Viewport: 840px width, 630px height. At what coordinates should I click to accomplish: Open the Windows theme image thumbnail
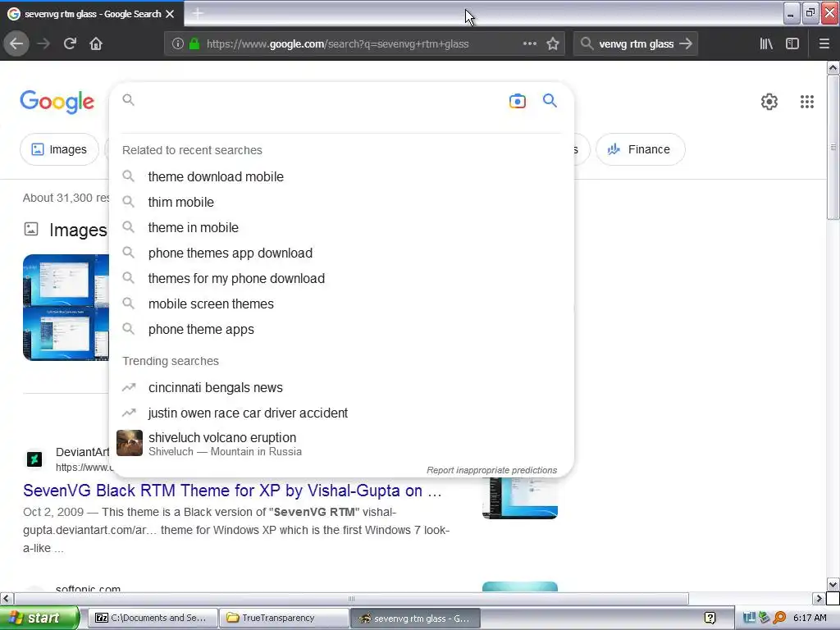pos(66,308)
